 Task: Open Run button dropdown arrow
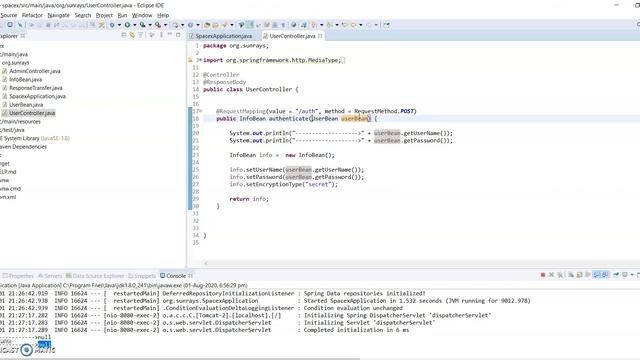point(134,25)
